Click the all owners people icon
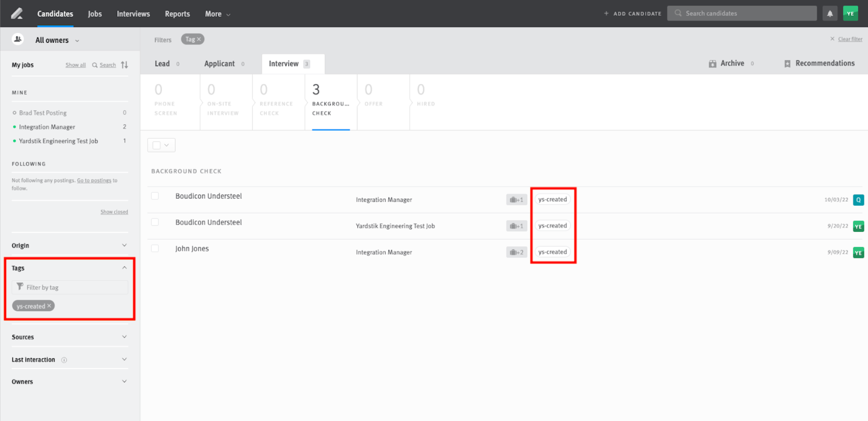Screen dimensions: 868x421 pos(18,39)
